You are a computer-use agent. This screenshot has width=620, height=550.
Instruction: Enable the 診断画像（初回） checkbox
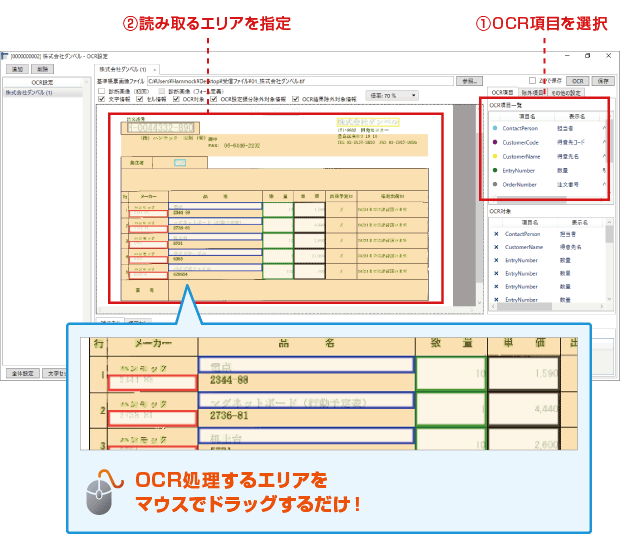click(x=101, y=91)
